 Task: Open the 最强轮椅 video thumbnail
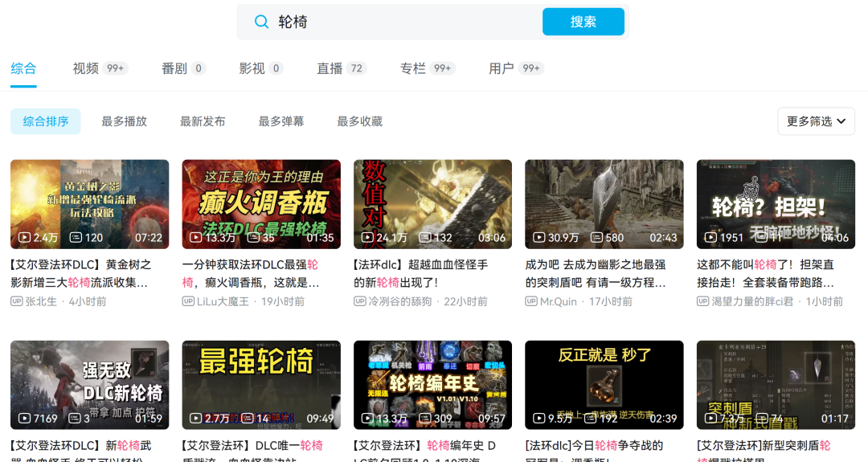click(261, 385)
